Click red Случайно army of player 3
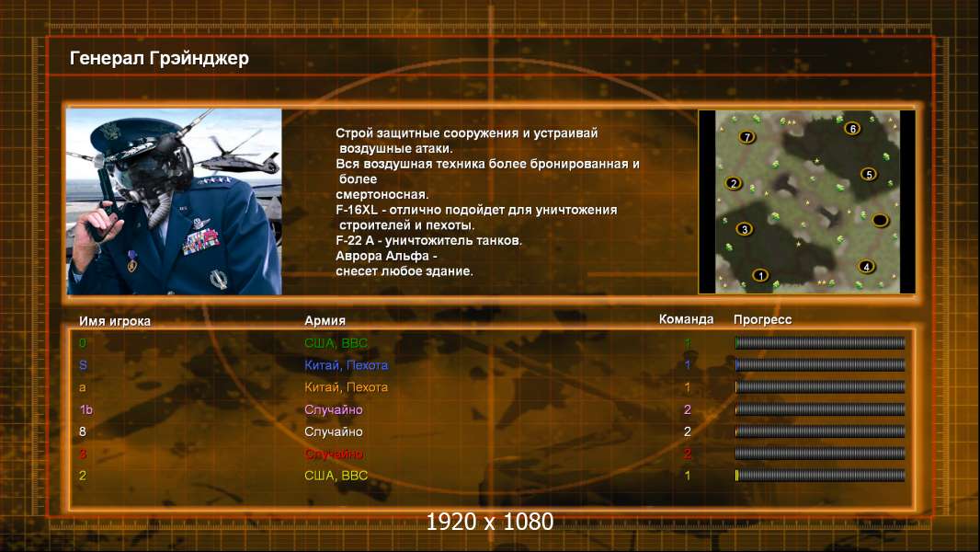The width and height of the screenshot is (980, 552). [334, 454]
